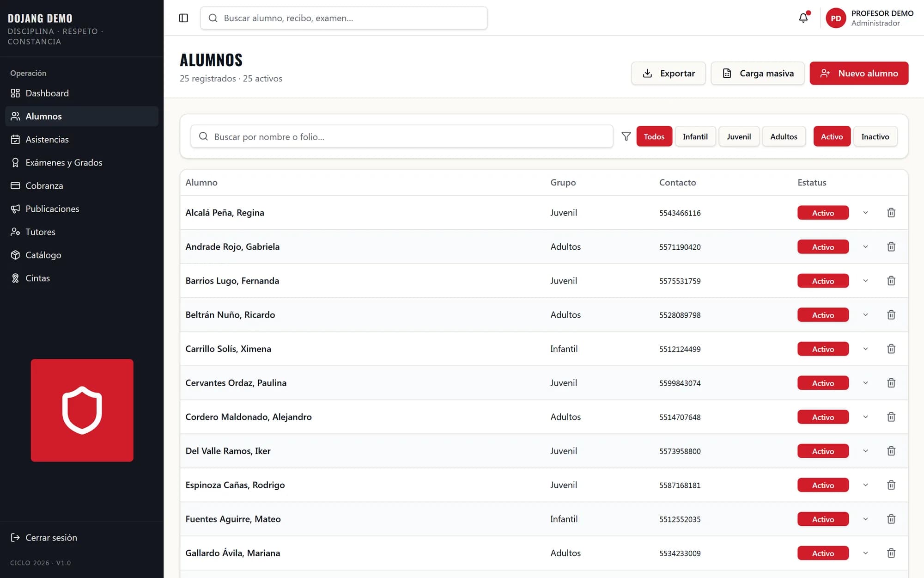Delete Alcalá Peña, Regina with trash icon
The height and width of the screenshot is (578, 924).
click(891, 213)
